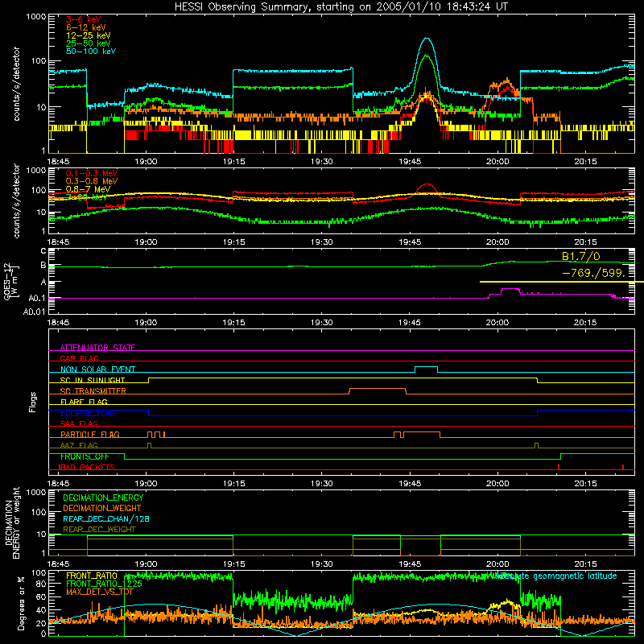Screen dimensions: 644x644
Task: Select the SC_IN_SUNLIGHT flag label
Action: click(x=93, y=380)
